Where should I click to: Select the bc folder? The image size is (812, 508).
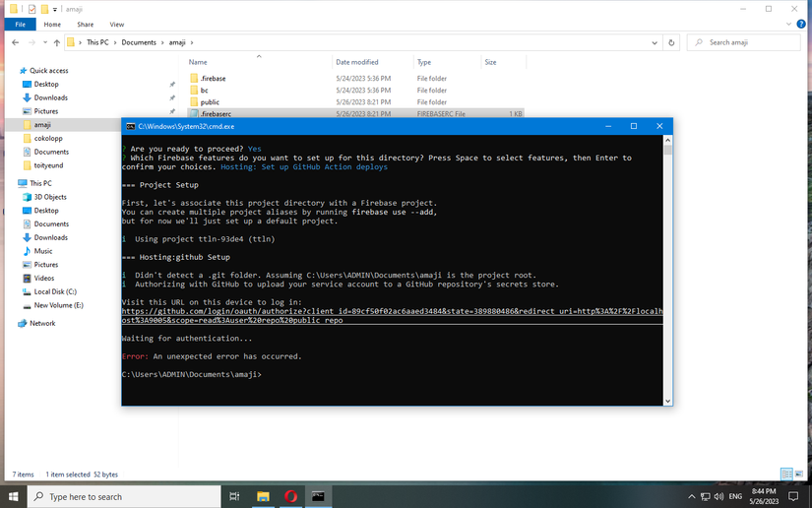pyautogui.click(x=204, y=91)
